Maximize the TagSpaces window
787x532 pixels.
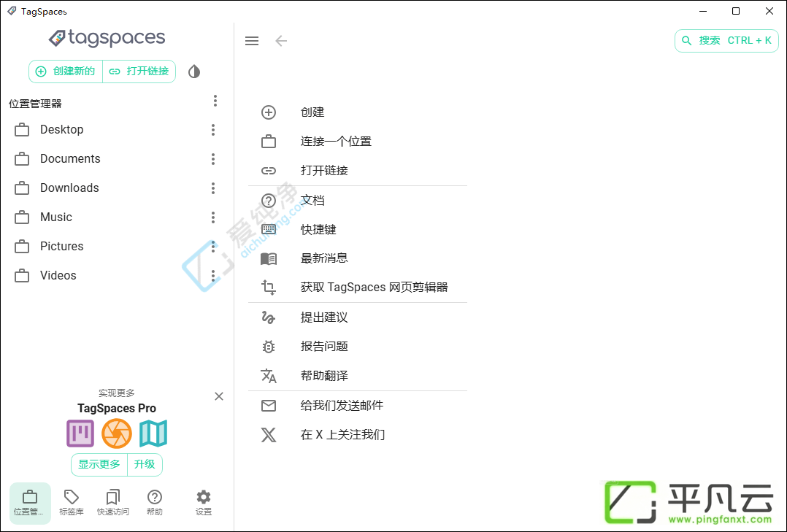pyautogui.click(x=736, y=11)
